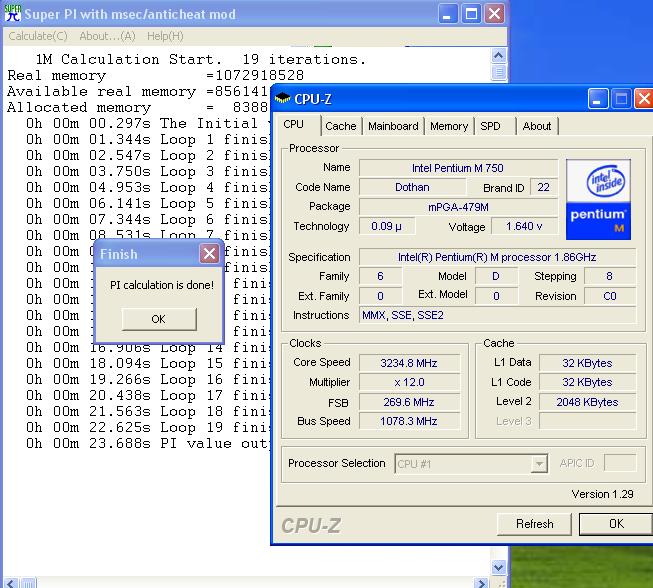Click the Version 1.29 label
The width and height of the screenshot is (653, 588).
[x=602, y=494]
